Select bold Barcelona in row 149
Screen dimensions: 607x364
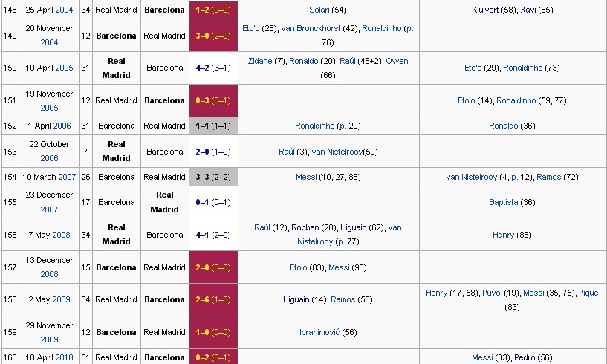coord(116,36)
